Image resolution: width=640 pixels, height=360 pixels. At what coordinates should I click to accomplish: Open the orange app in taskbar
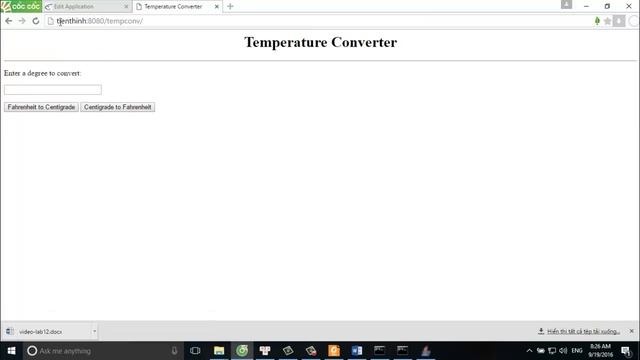point(334,351)
